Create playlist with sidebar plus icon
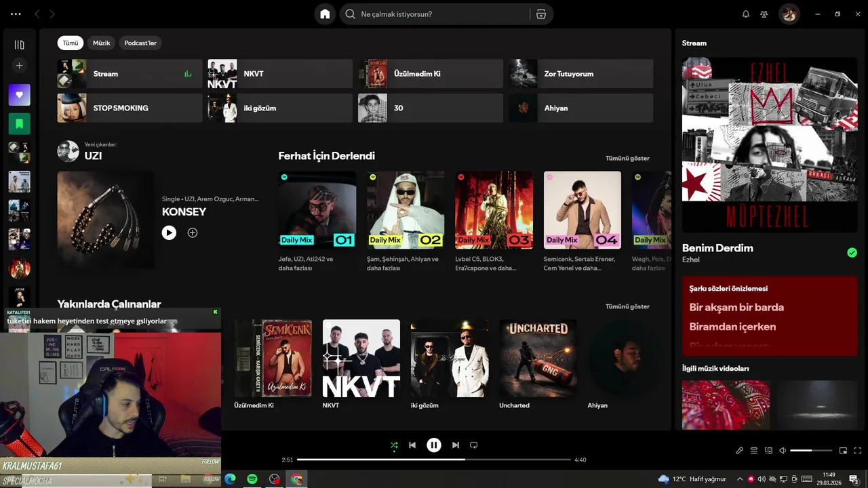Image resolution: width=868 pixels, height=488 pixels. pos(19,66)
